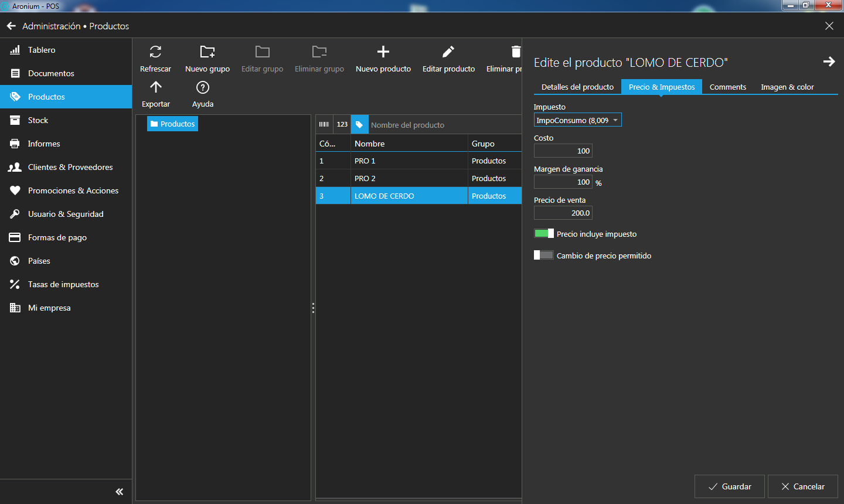Switch to Detalles del producto tab
Viewport: 844px width, 504px height.
(577, 87)
